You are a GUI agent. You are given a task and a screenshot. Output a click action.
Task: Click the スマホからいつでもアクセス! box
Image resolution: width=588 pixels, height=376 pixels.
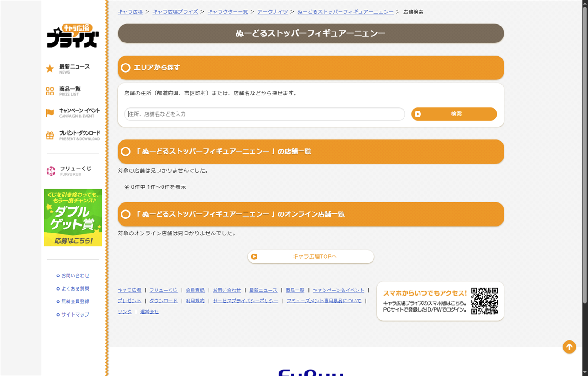click(440, 301)
